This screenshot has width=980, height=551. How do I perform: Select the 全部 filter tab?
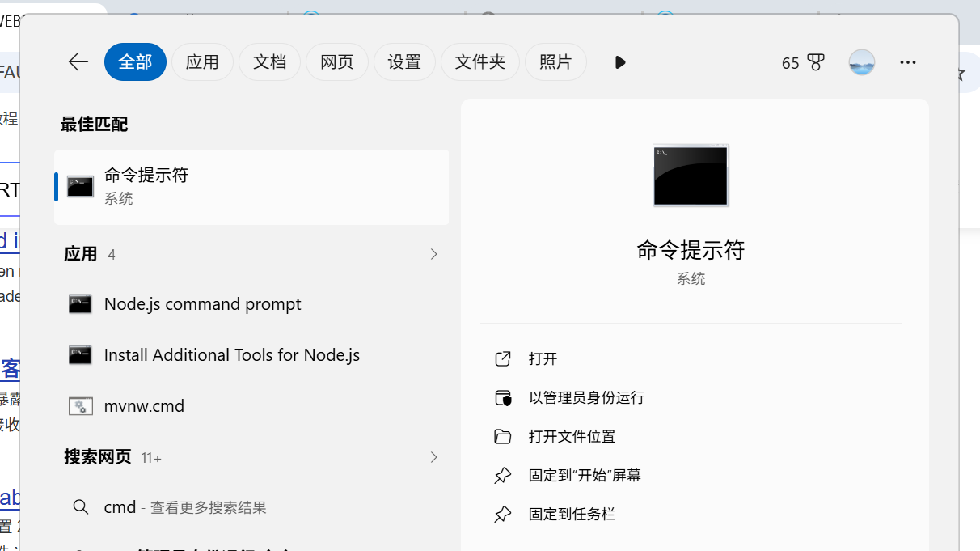click(135, 62)
